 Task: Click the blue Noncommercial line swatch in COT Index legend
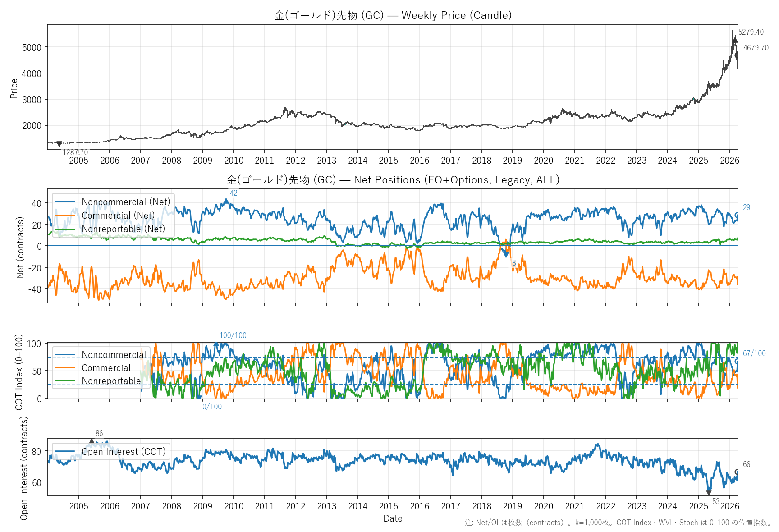65,355
